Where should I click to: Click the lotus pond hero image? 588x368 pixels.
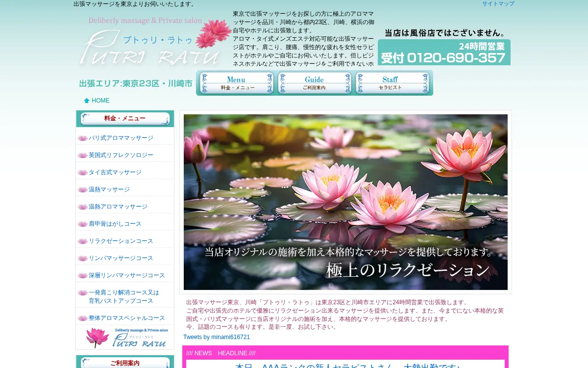345,202
